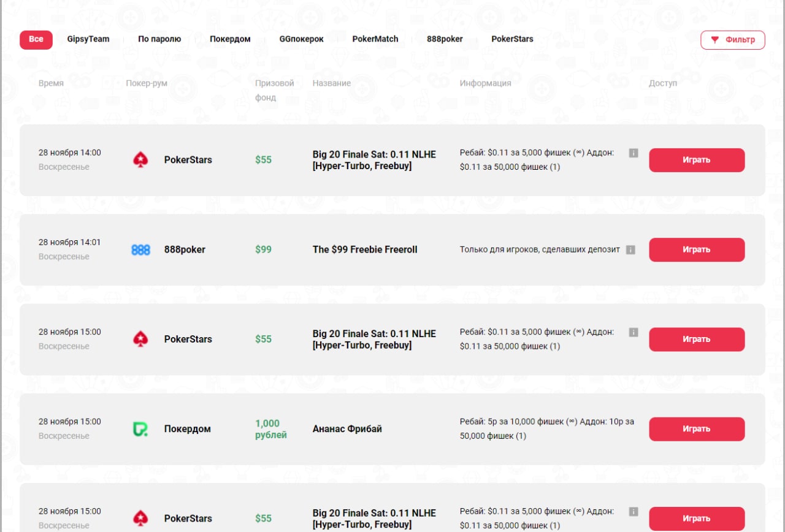
Task: Filter by По паролю tab
Action: point(159,39)
